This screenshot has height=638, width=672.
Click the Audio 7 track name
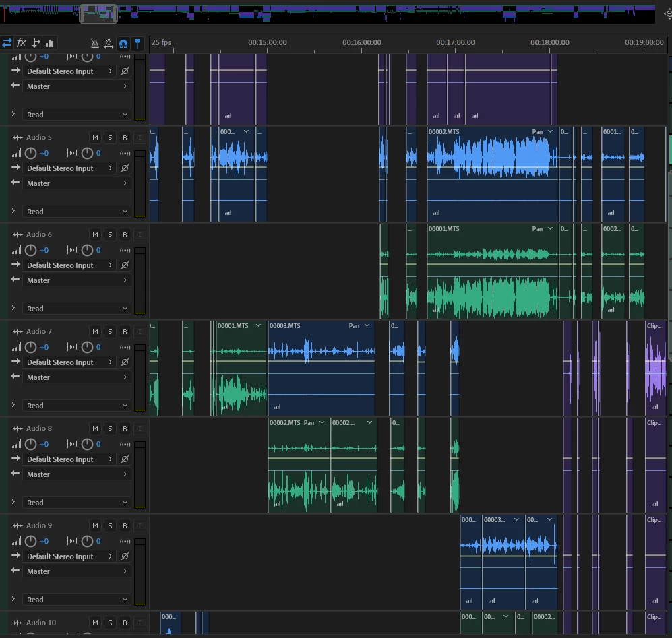tap(39, 331)
